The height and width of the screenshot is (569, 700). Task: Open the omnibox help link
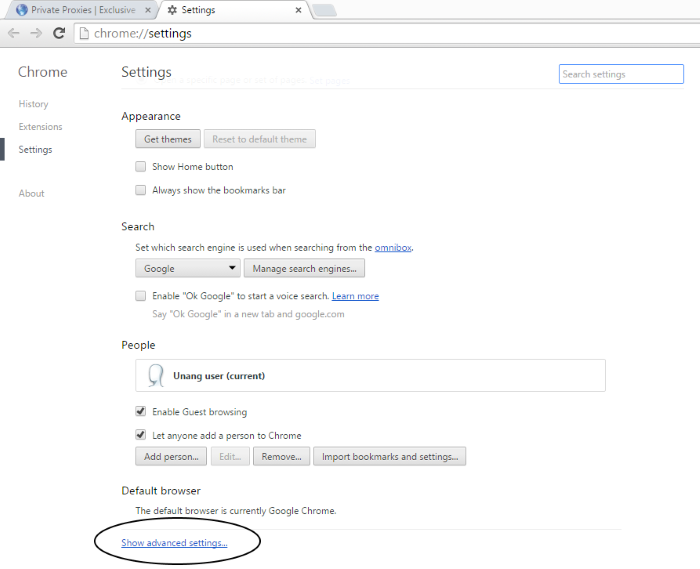(x=393, y=248)
